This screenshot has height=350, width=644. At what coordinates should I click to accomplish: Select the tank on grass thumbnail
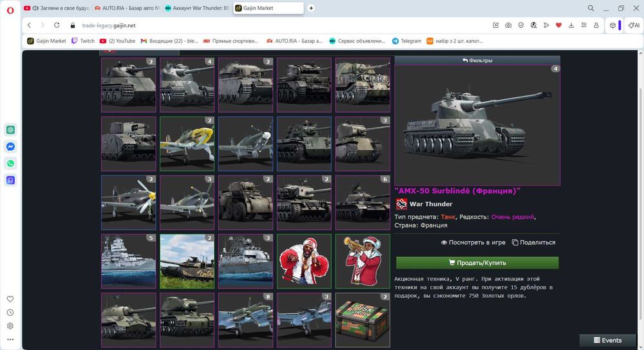click(x=187, y=261)
